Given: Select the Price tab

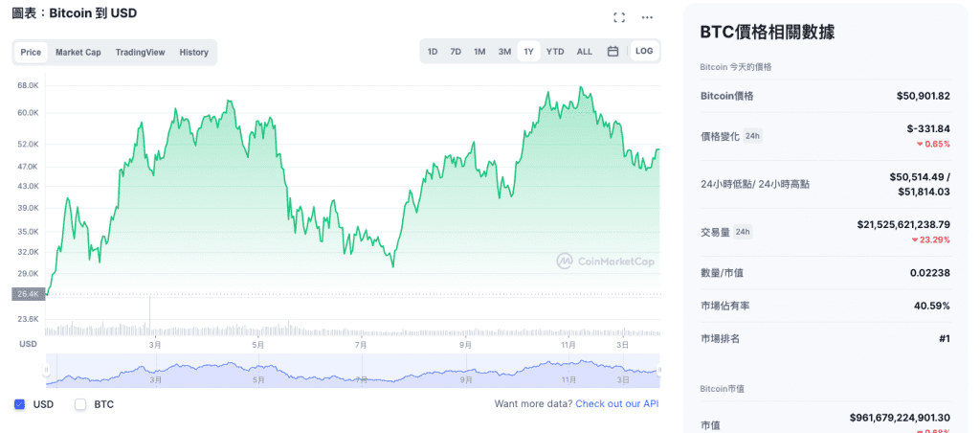Looking at the screenshot, I should click(31, 52).
